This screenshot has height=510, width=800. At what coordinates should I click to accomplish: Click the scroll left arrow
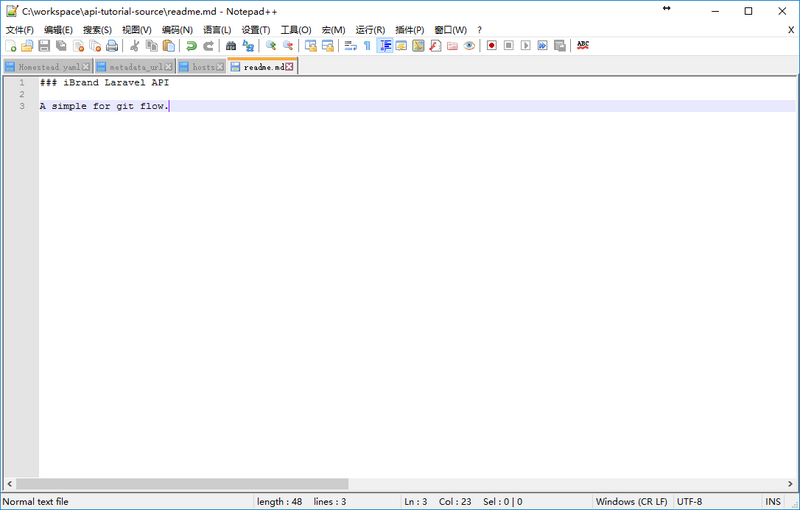click(9, 483)
